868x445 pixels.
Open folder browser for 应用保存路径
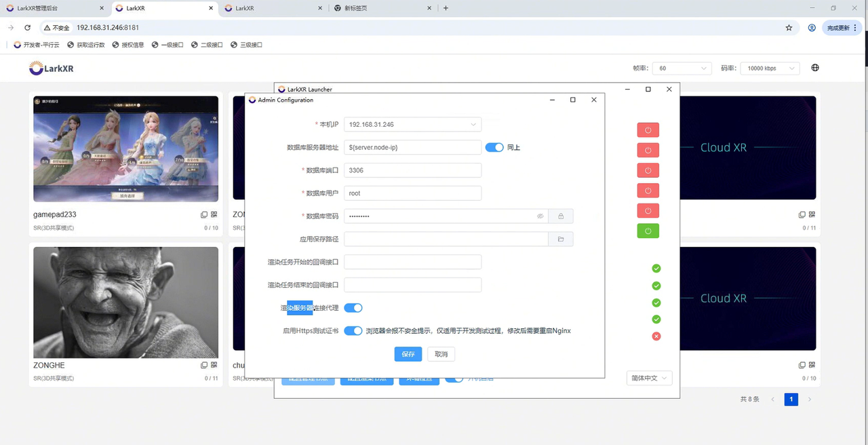click(561, 239)
